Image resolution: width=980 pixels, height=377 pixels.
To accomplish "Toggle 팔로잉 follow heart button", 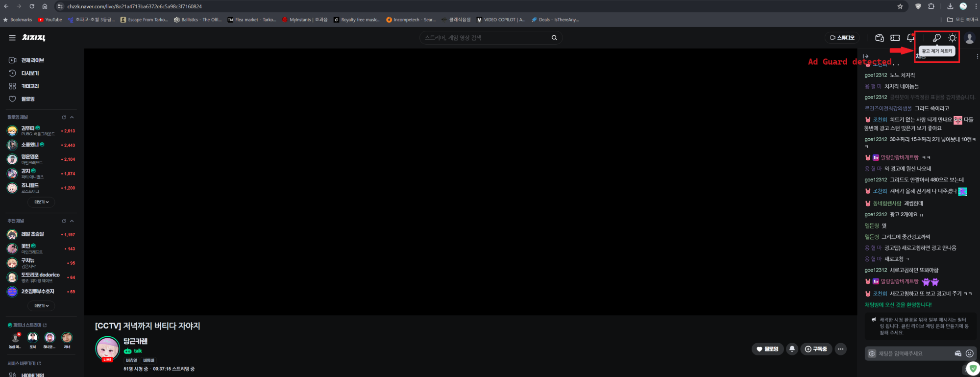I will coord(767,349).
